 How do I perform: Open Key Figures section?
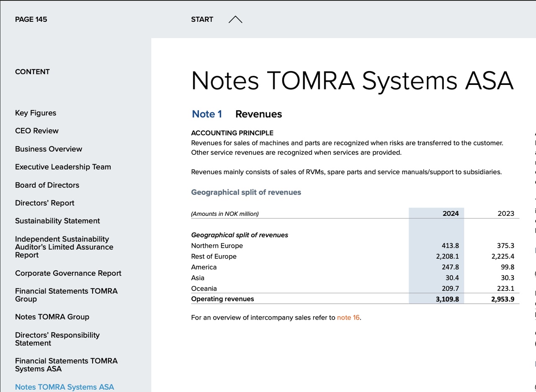36,113
